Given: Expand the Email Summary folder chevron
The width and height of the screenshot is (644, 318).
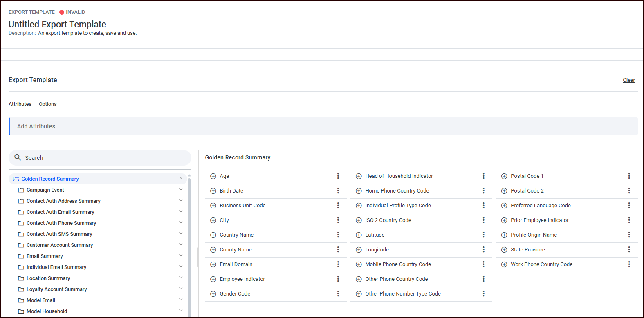Looking at the screenshot, I should click(181, 256).
